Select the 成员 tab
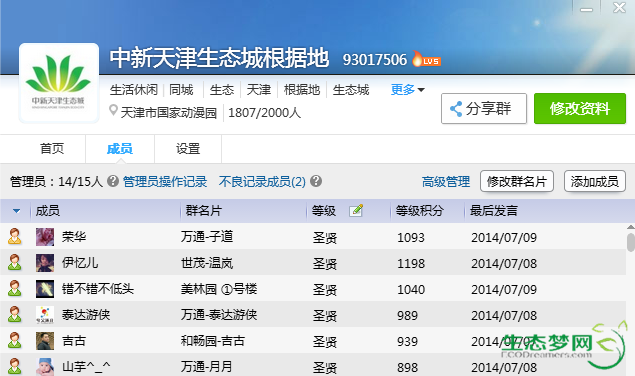635x376 pixels. [x=120, y=148]
